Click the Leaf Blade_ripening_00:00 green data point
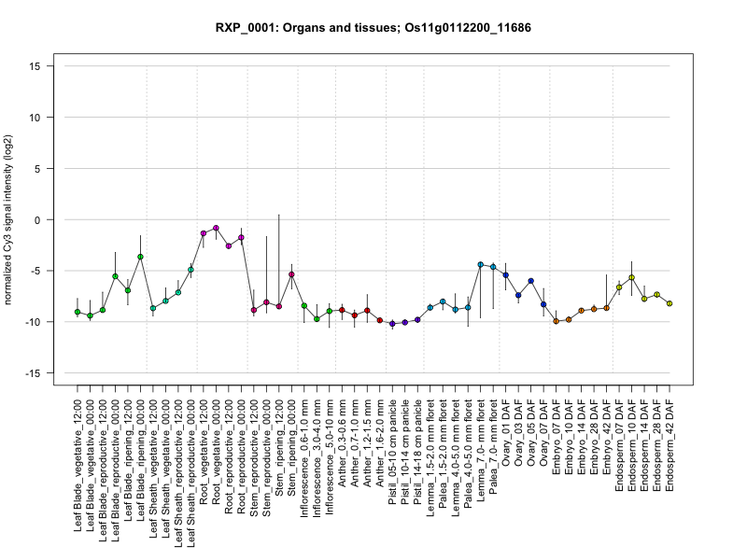This screenshot has width=747, height=560. 140,257
